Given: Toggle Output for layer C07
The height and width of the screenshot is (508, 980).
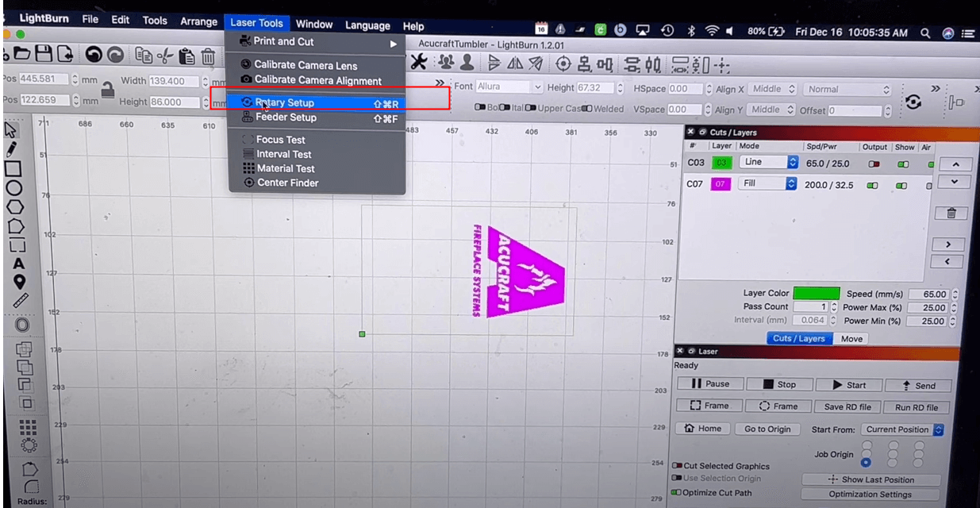Looking at the screenshot, I should 873,185.
